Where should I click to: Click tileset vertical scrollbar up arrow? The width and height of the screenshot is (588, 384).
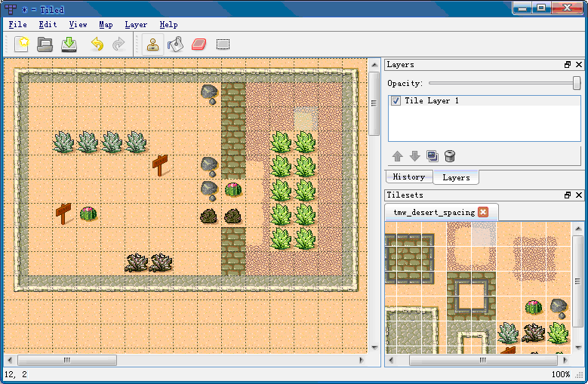coord(578,229)
